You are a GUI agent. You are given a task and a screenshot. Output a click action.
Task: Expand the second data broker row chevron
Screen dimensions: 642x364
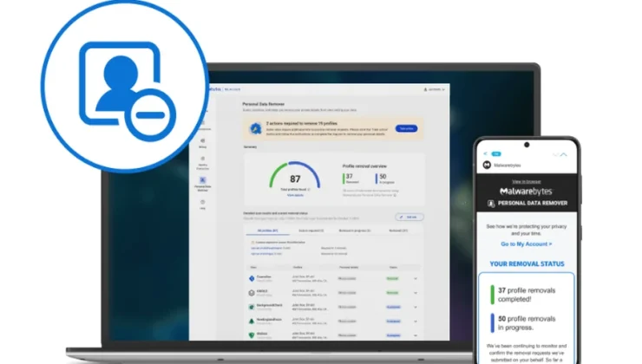416,293
